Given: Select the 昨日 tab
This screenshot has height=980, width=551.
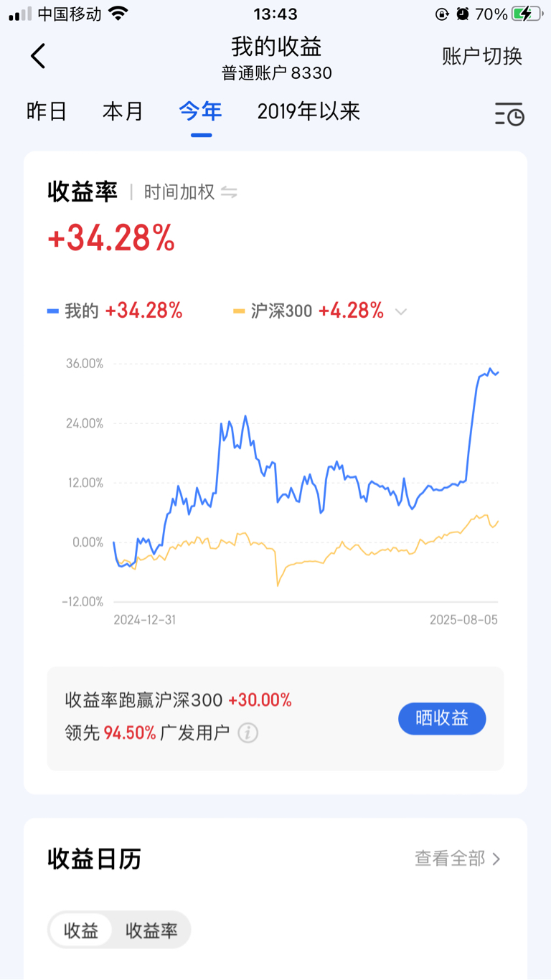Looking at the screenshot, I should tap(47, 111).
